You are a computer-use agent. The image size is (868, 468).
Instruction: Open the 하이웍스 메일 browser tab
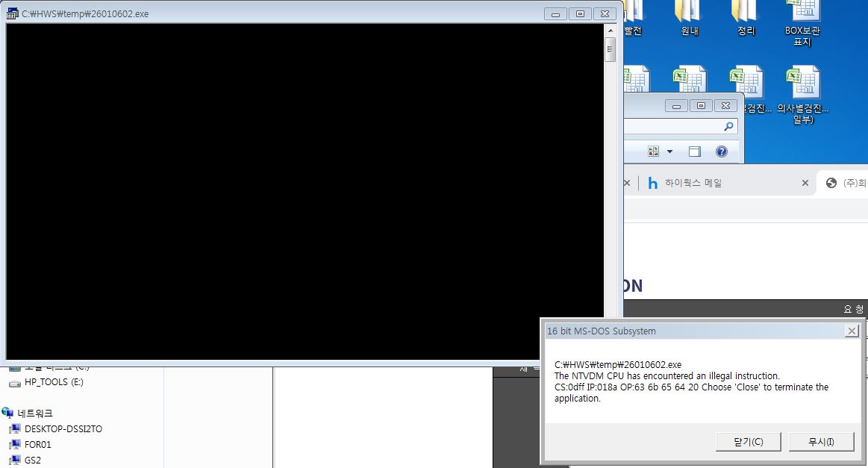tap(693, 183)
